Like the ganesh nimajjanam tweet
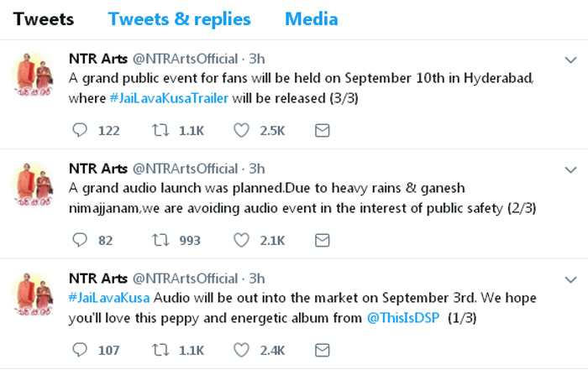 click(x=241, y=240)
